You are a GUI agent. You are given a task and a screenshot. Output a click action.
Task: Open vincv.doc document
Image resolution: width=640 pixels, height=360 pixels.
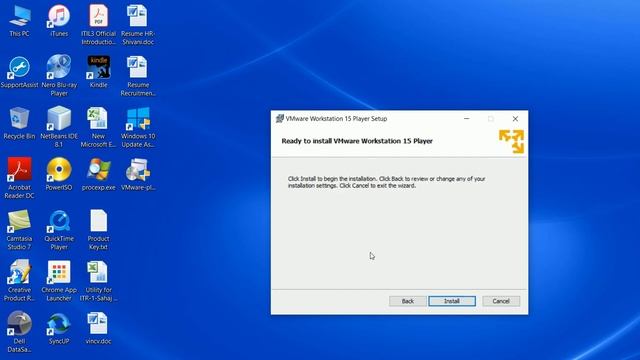[98, 329]
